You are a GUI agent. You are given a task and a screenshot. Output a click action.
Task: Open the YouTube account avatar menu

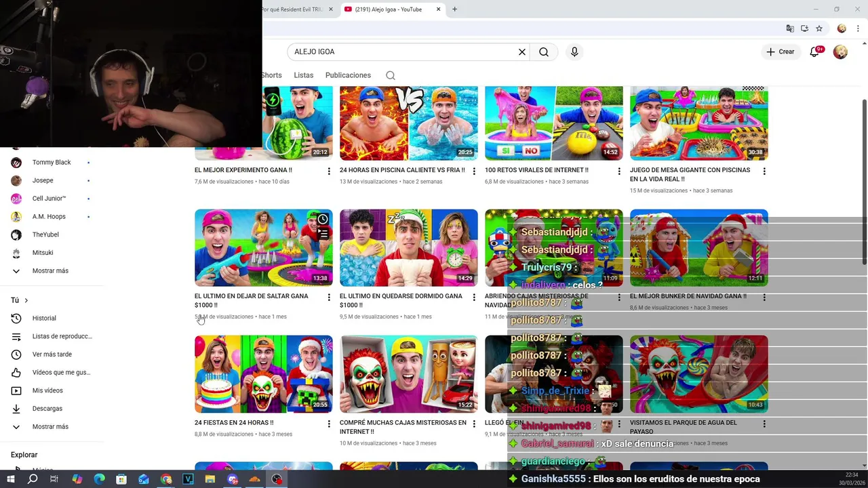pyautogui.click(x=840, y=52)
